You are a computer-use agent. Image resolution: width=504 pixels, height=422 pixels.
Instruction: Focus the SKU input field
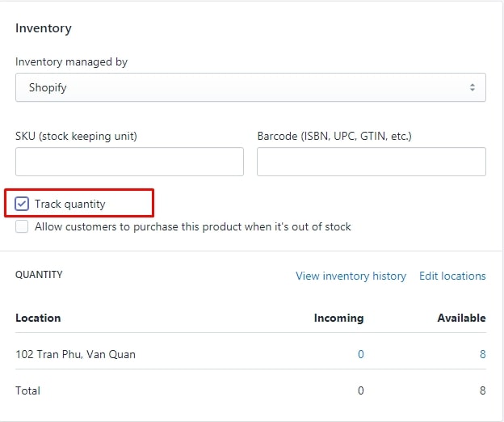[x=129, y=162]
